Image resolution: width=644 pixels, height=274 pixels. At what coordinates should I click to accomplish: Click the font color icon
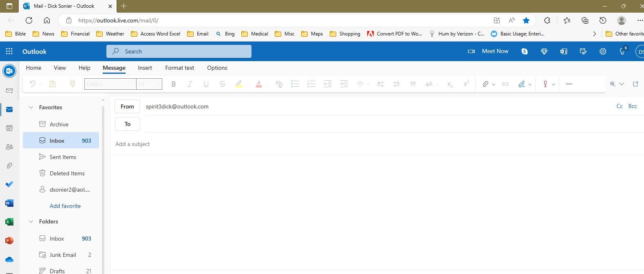point(259,84)
